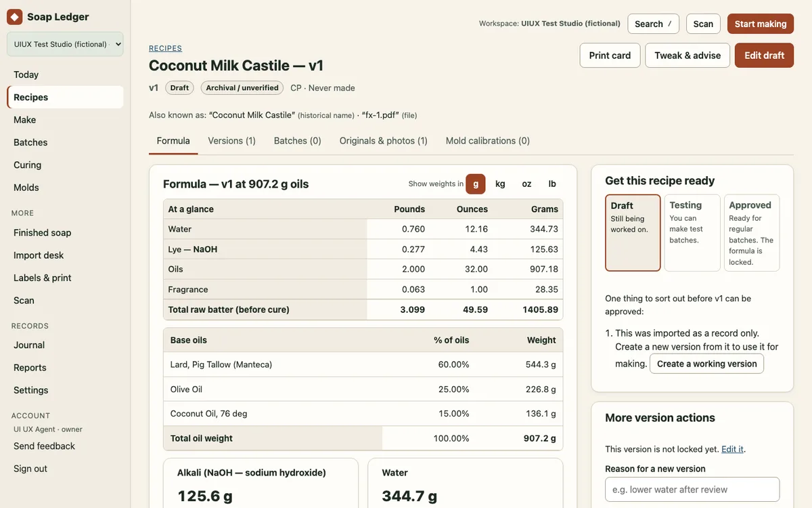Screen dimensions: 812x508
Task: Open Originals & photos (1) tab
Action: pos(384,141)
